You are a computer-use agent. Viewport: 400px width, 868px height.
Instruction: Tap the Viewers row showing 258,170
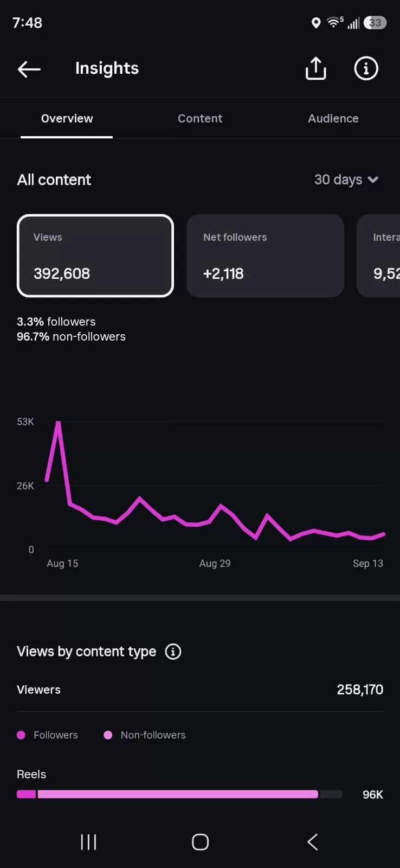coord(200,690)
